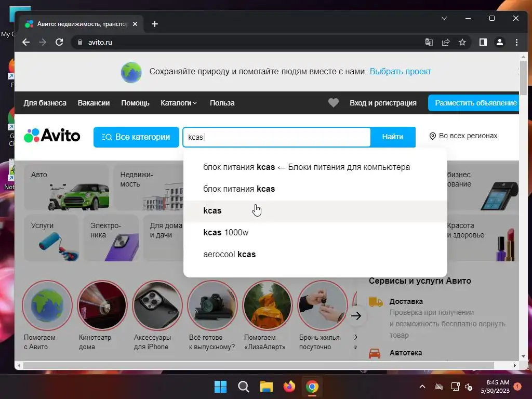532x399 pixels.
Task: Click the horizontal page scrollbar
Action: pyautogui.click(x=259, y=365)
